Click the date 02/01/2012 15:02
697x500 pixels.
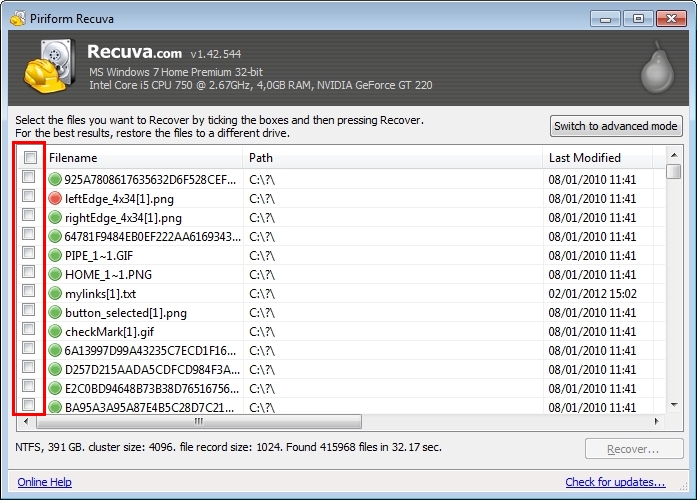pos(593,294)
